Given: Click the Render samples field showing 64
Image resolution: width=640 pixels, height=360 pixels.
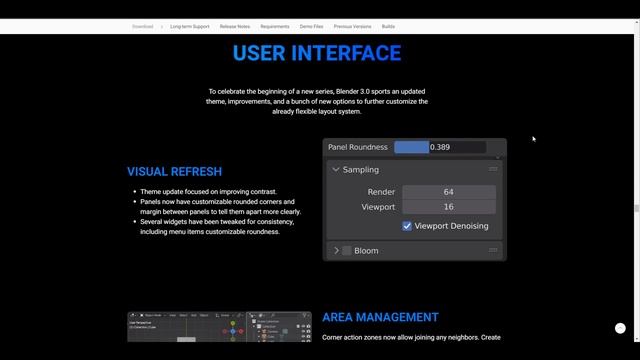Looking at the screenshot, I should tap(449, 192).
